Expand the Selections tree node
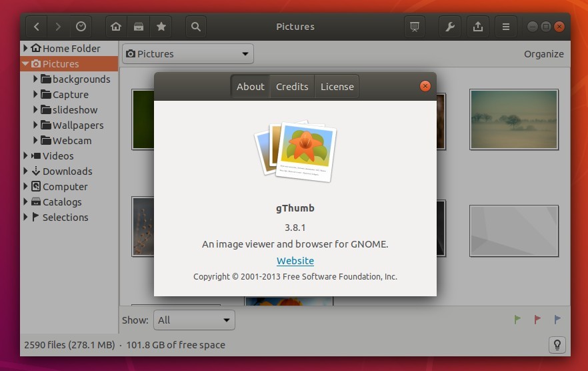 click(x=25, y=217)
